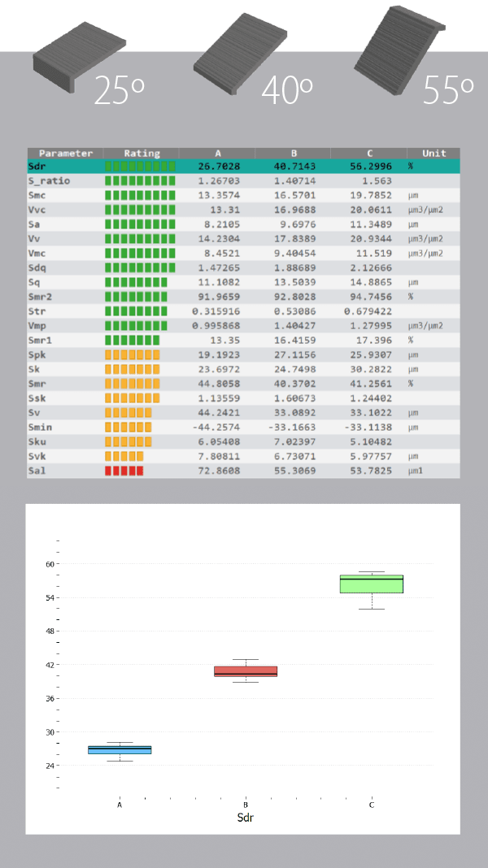Click the Smr2 parameter row
Viewport: 488px width, 868px height.
[242, 297]
